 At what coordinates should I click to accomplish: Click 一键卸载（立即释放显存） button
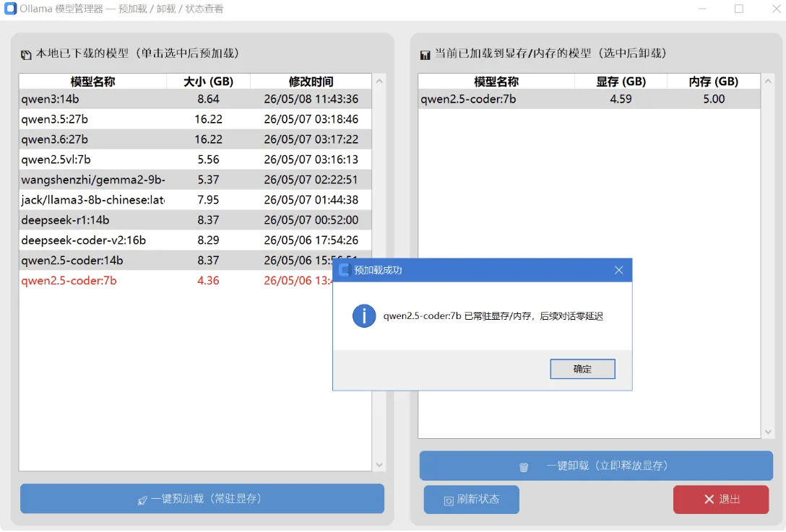[596, 466]
